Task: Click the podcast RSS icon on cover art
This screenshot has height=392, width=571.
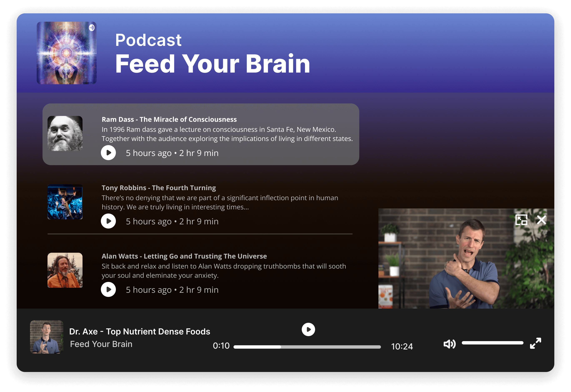Action: pyautogui.click(x=92, y=27)
